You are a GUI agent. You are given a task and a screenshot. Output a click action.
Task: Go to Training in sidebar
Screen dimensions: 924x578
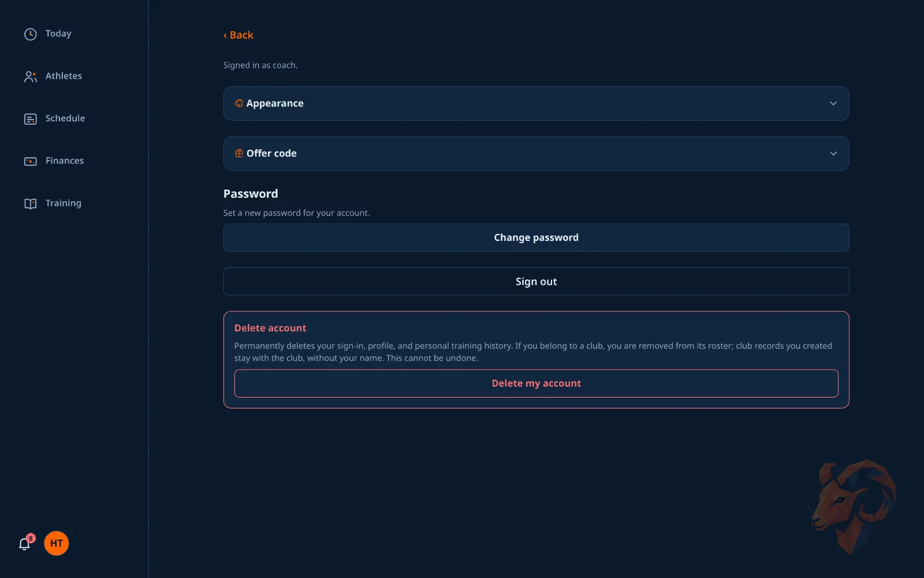click(x=64, y=203)
